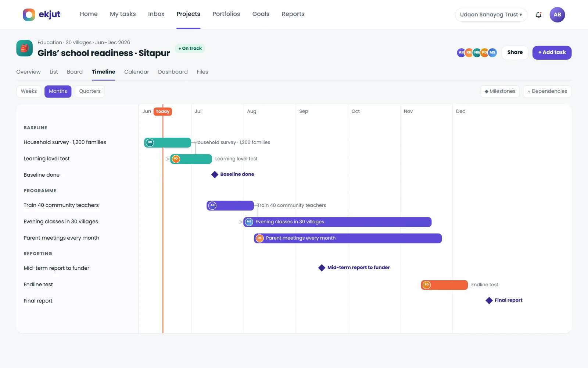
Task: Click the Mid-term report milestone diamond
Action: click(322, 268)
